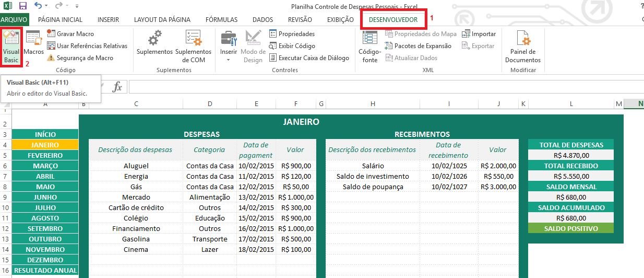Click inside the formula bar
This screenshot has height=278, width=644.
pos(365,87)
